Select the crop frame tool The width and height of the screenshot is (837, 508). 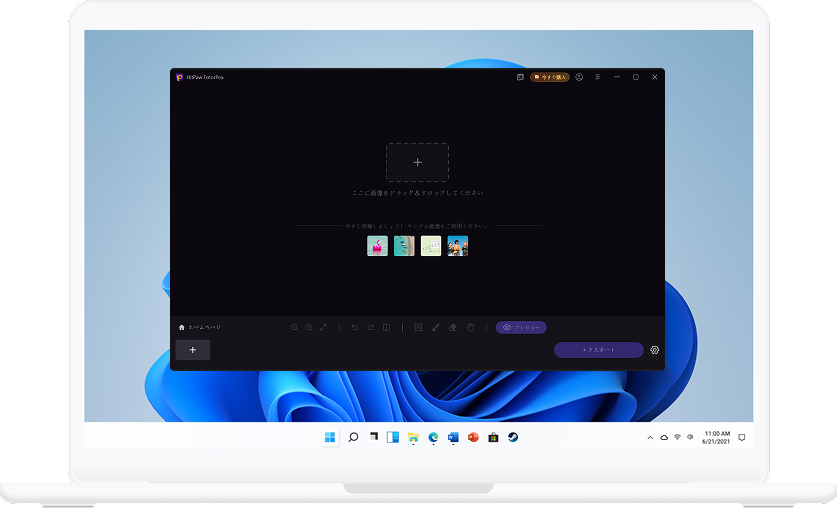(x=418, y=328)
